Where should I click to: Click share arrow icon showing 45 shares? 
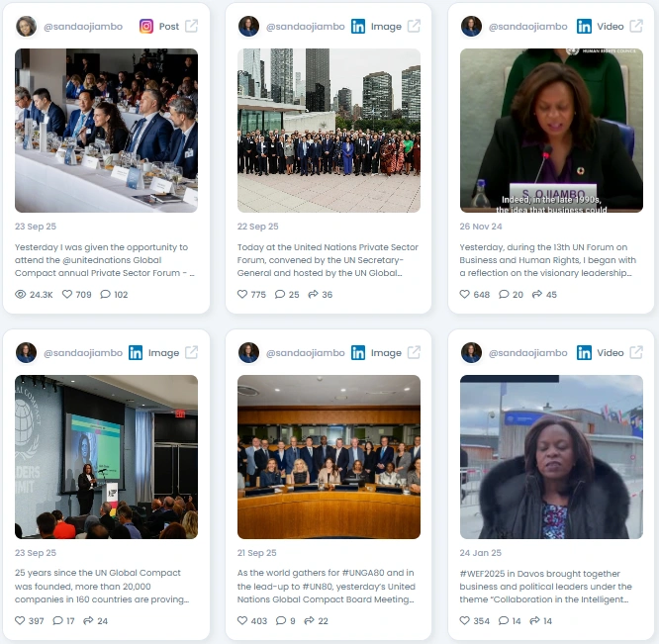click(x=536, y=294)
